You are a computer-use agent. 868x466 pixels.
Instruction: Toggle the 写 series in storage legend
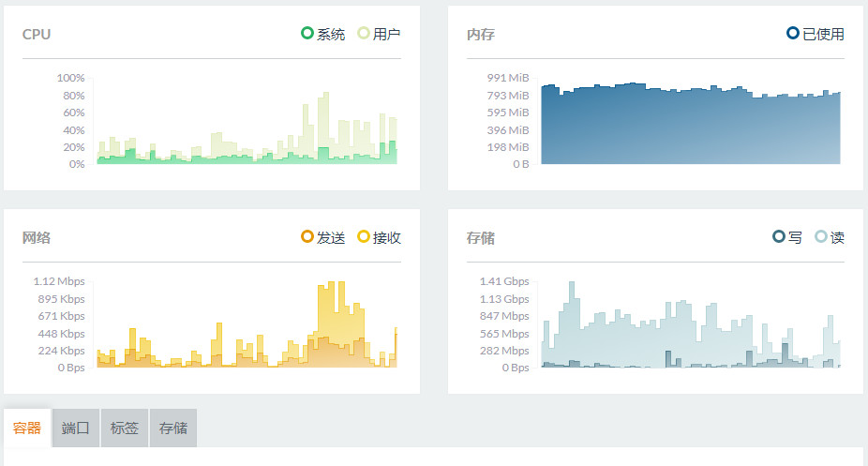click(787, 237)
